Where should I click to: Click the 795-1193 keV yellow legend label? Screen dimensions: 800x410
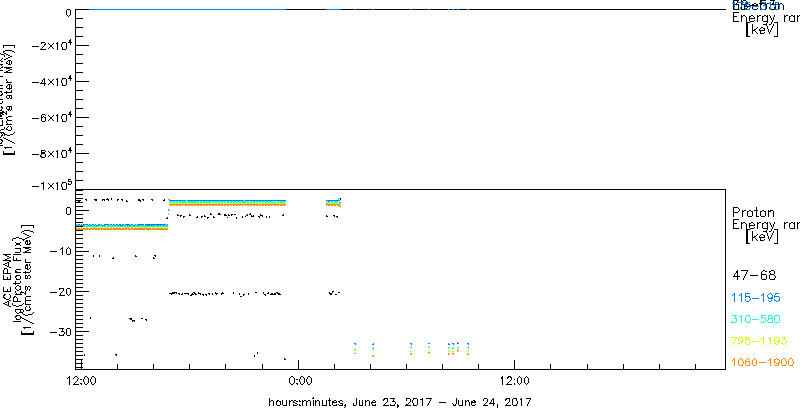pyautogui.click(x=759, y=341)
